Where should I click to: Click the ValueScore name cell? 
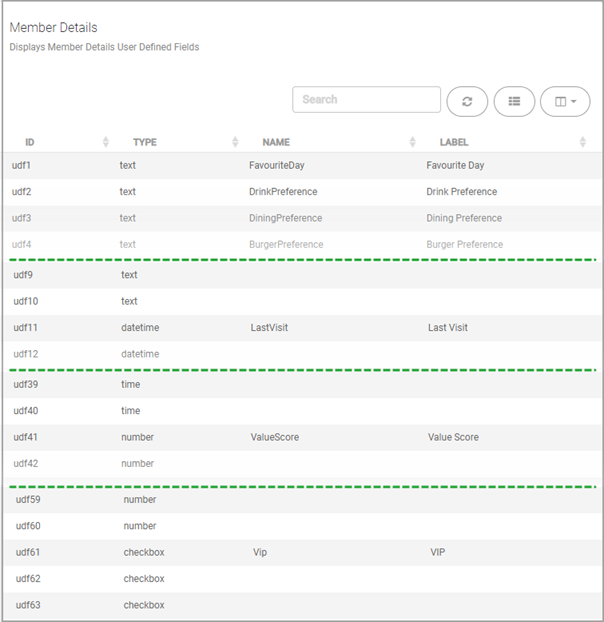click(x=275, y=438)
